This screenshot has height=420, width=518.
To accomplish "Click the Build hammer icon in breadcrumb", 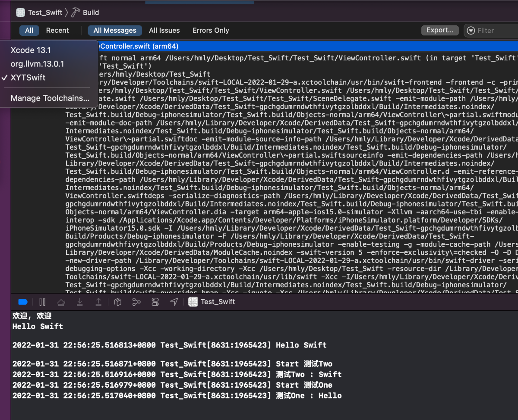I will pyautogui.click(x=76, y=12).
